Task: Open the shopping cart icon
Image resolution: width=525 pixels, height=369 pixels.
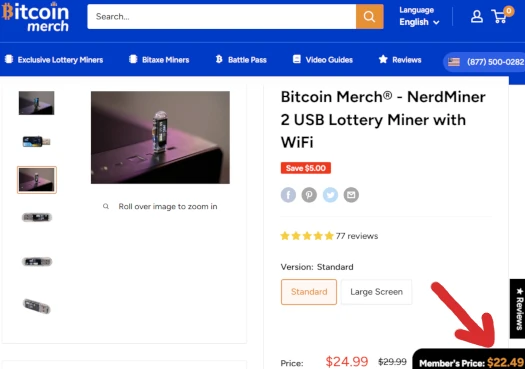Action: pos(501,15)
